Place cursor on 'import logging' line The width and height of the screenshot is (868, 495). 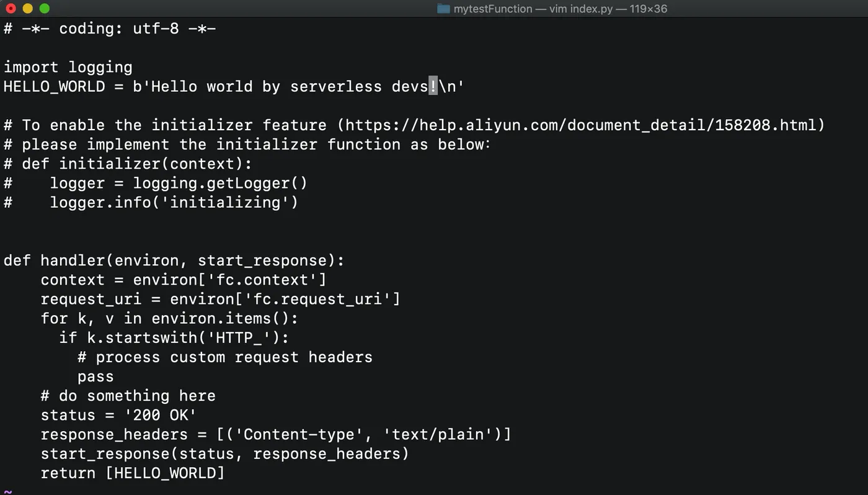pyautogui.click(x=68, y=67)
